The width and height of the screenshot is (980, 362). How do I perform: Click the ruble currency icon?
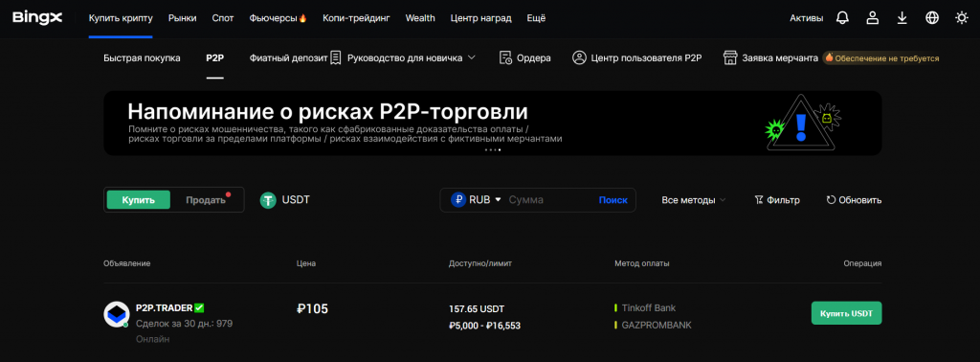click(x=458, y=200)
